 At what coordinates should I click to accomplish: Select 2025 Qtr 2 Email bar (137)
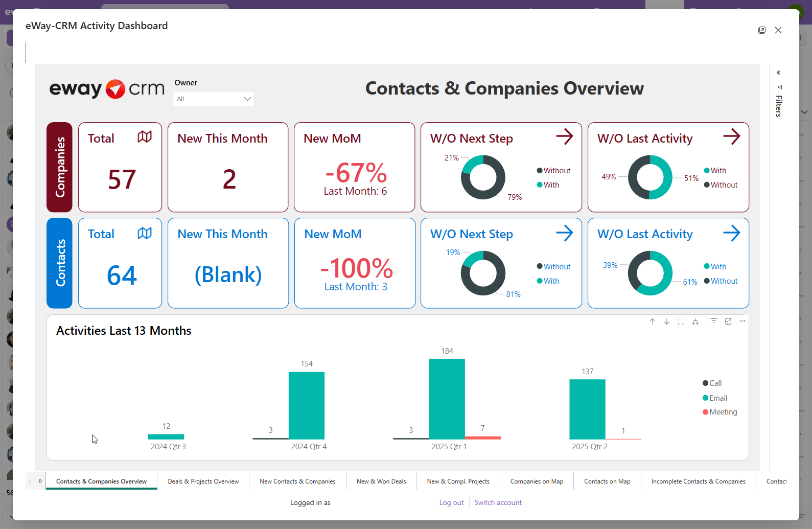588,409
